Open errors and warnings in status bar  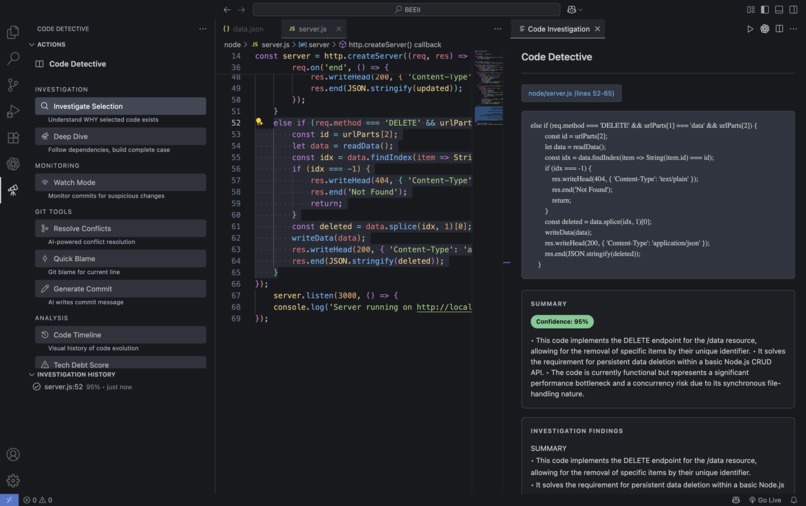(38, 500)
